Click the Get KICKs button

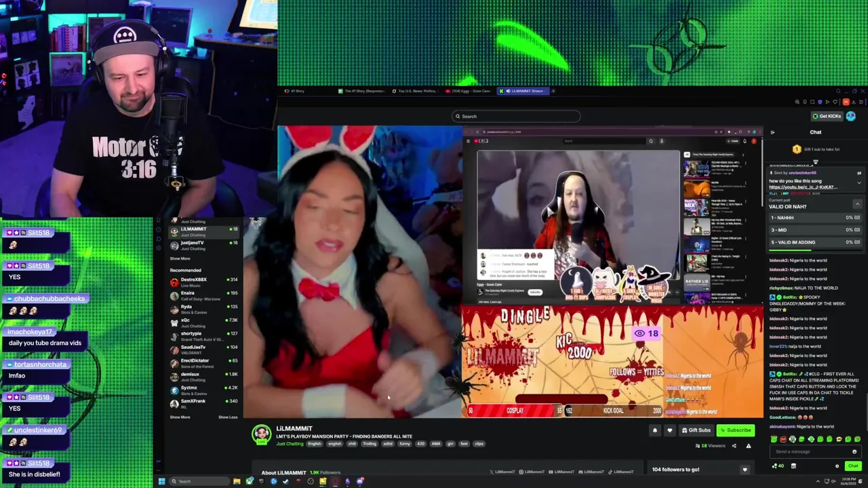(827, 116)
